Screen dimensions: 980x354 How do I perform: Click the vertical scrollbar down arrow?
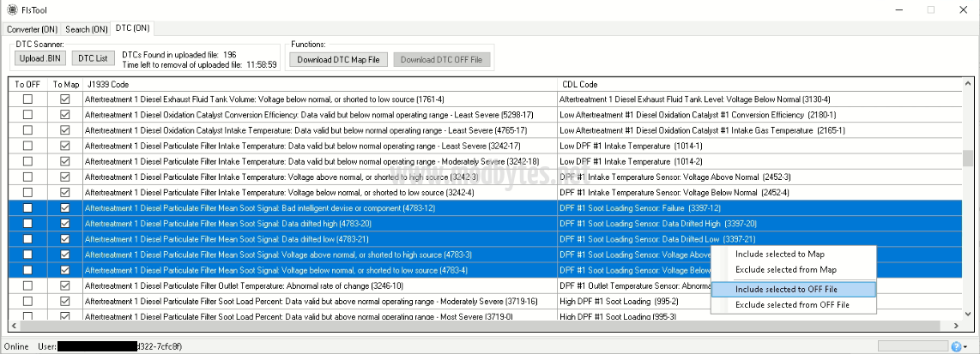click(967, 313)
